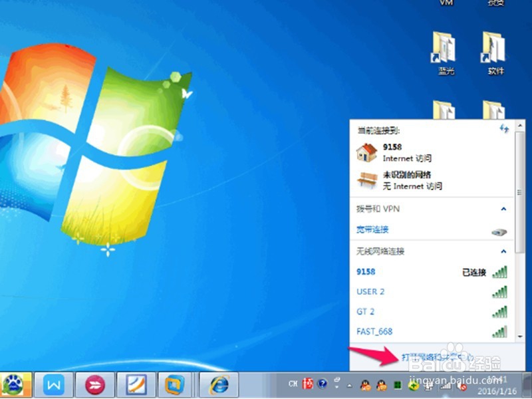Screen dimensions: 532x399
Task: Click the signal strength icon for GT 2
Action: [x=500, y=312]
